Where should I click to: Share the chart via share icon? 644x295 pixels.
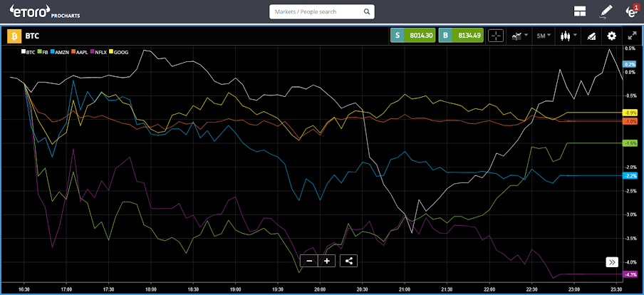point(348,261)
